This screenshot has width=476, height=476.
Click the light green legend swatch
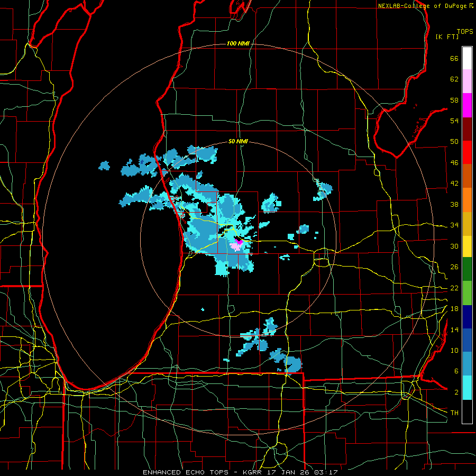tap(467, 293)
